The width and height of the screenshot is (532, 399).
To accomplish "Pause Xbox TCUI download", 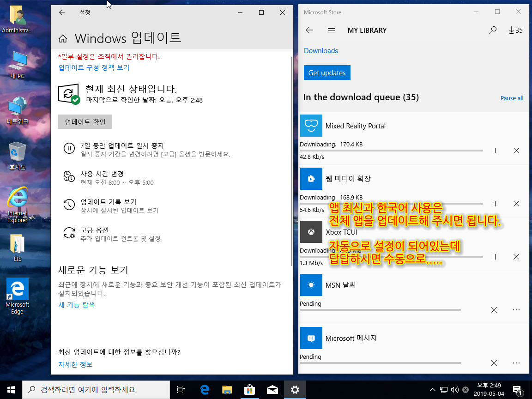I will [x=494, y=257].
